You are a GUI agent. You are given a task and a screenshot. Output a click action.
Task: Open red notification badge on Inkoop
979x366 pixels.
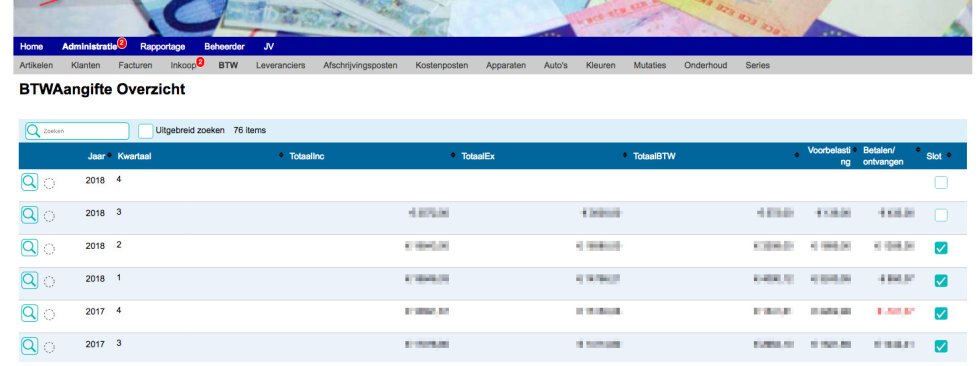click(x=200, y=61)
